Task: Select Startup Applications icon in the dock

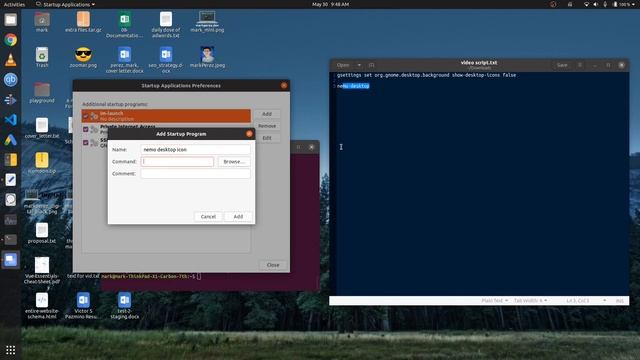Action: [11, 260]
